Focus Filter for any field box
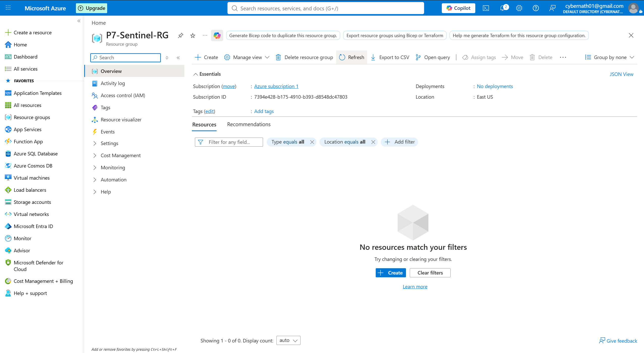This screenshot has width=644, height=353. [229, 142]
